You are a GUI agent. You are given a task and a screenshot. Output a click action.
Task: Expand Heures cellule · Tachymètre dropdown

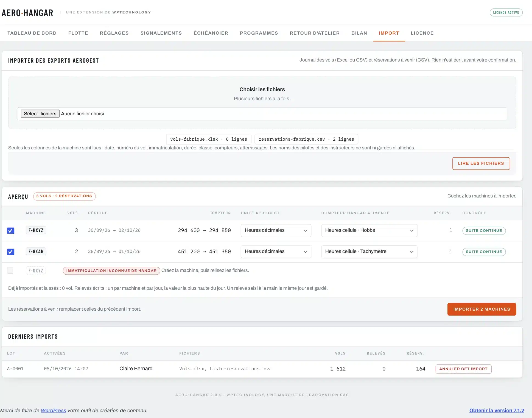point(369,252)
